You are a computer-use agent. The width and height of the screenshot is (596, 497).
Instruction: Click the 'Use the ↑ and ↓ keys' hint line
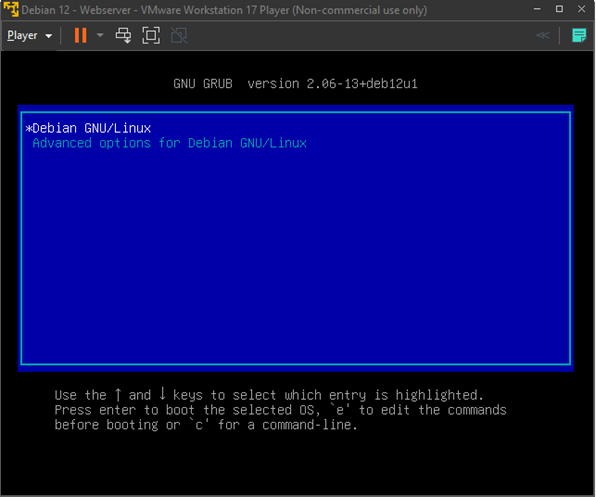[x=269, y=395]
